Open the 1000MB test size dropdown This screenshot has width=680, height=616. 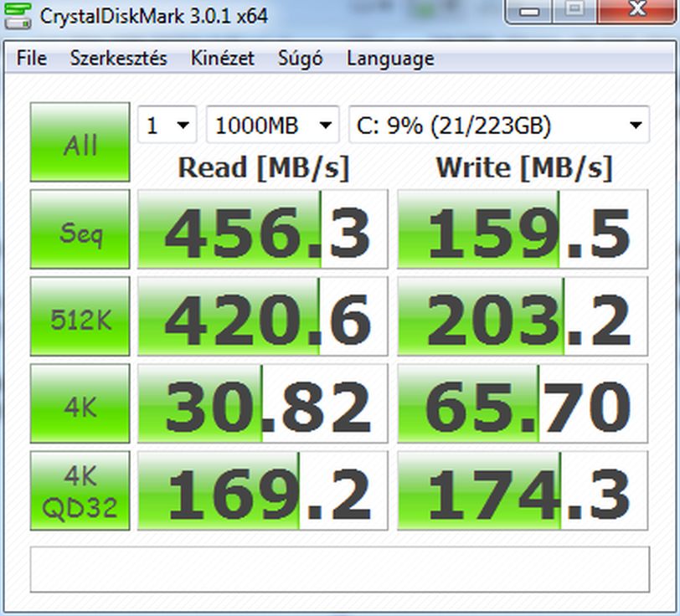(x=272, y=125)
